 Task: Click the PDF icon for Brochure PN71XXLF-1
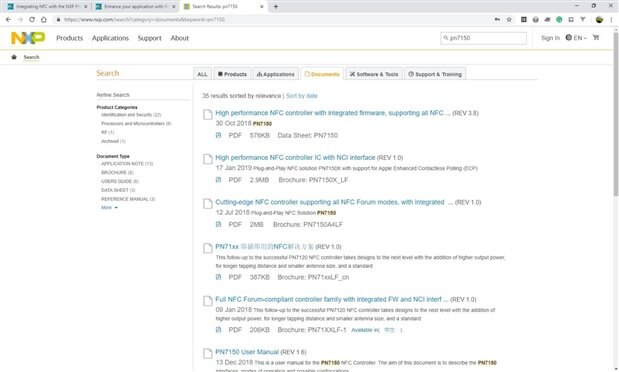click(x=218, y=330)
